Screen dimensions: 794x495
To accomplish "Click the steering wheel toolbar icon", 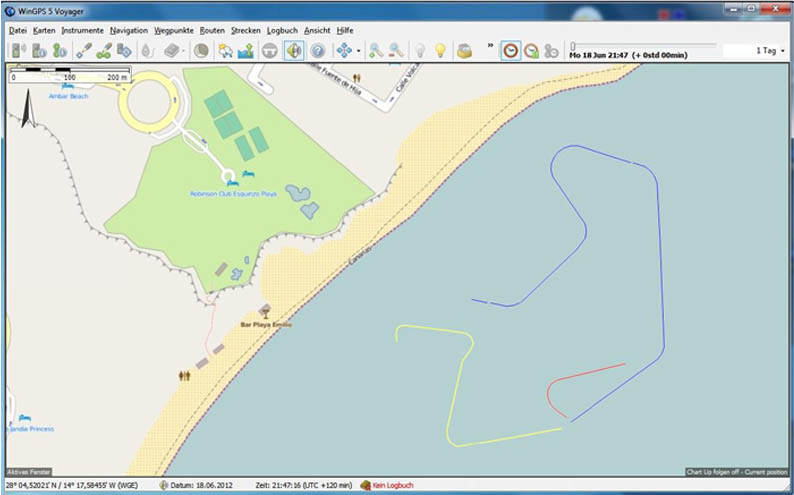I will [x=270, y=51].
